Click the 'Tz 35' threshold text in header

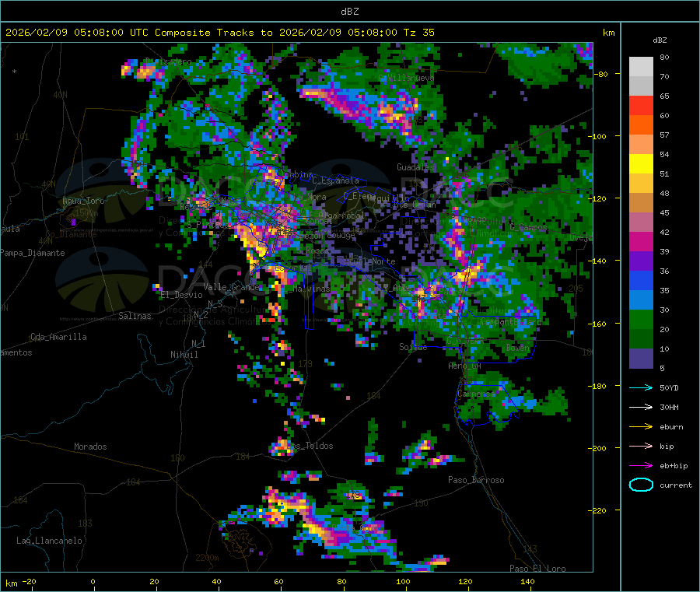(x=418, y=32)
